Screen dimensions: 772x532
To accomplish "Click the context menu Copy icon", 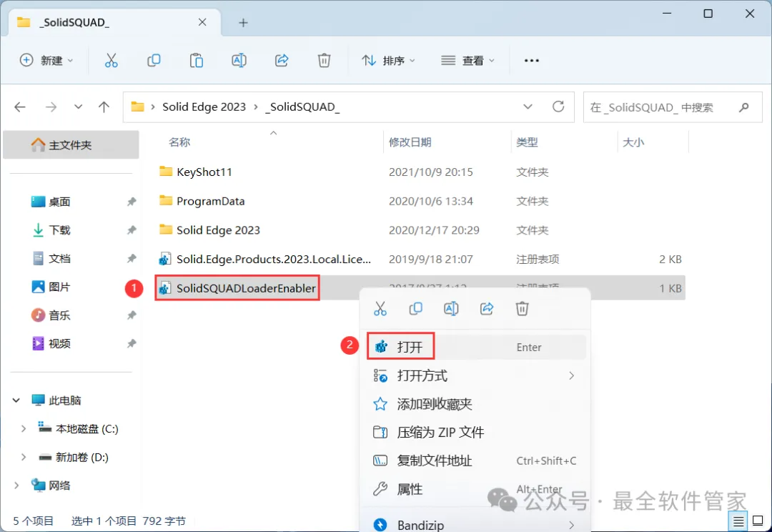I will (415, 309).
